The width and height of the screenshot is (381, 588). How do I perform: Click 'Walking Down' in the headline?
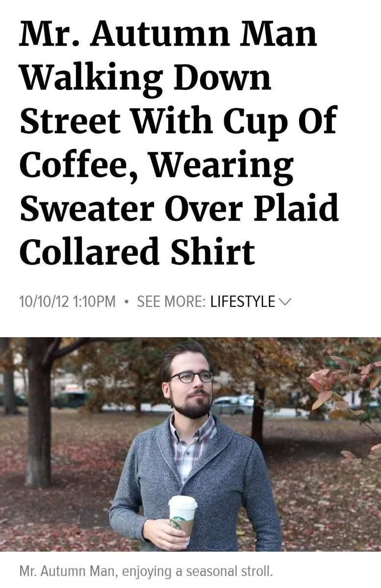145,77
